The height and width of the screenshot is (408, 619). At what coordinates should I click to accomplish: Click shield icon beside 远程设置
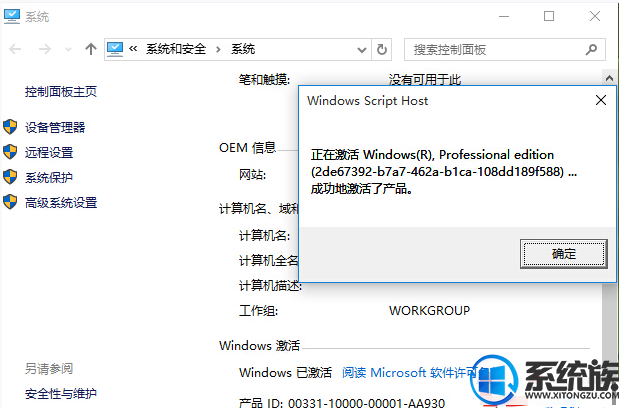pyautogui.click(x=10, y=152)
